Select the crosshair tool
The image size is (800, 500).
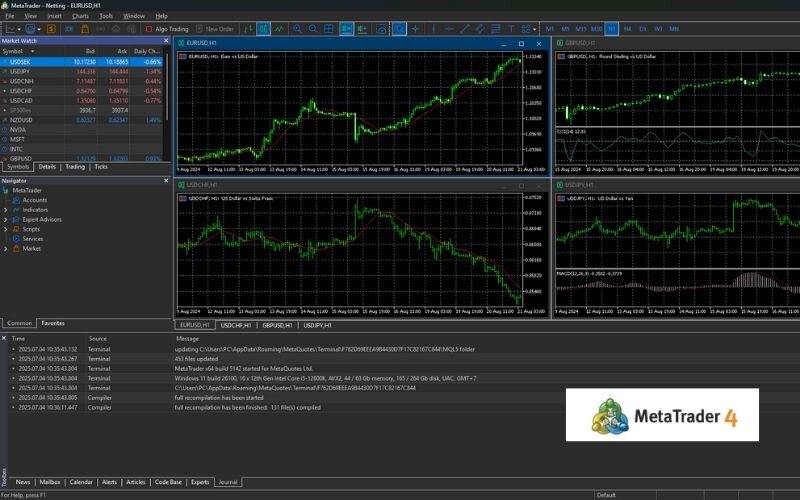tap(415, 29)
